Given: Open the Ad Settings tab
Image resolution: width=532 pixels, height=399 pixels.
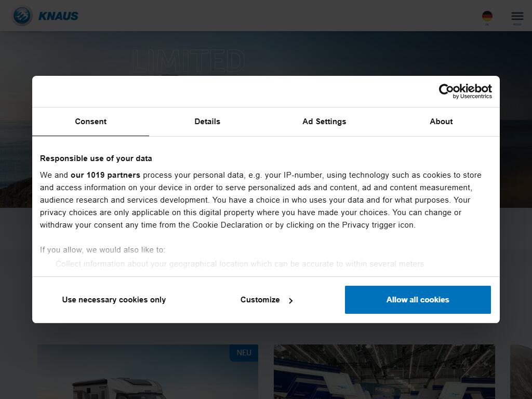Looking at the screenshot, I should 324,122.
